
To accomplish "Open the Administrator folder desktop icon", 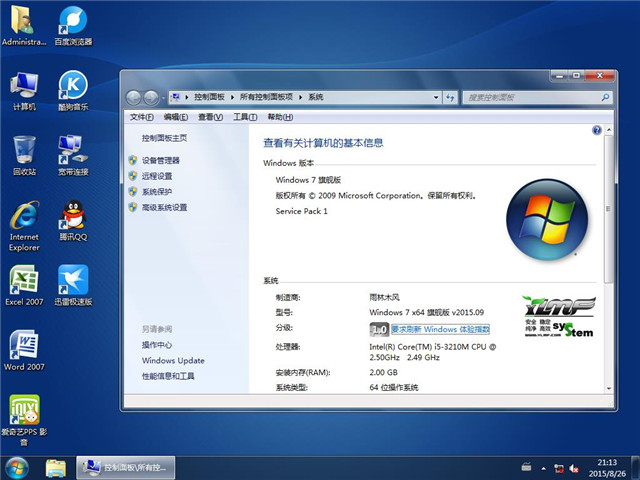I will pyautogui.click(x=24, y=25).
